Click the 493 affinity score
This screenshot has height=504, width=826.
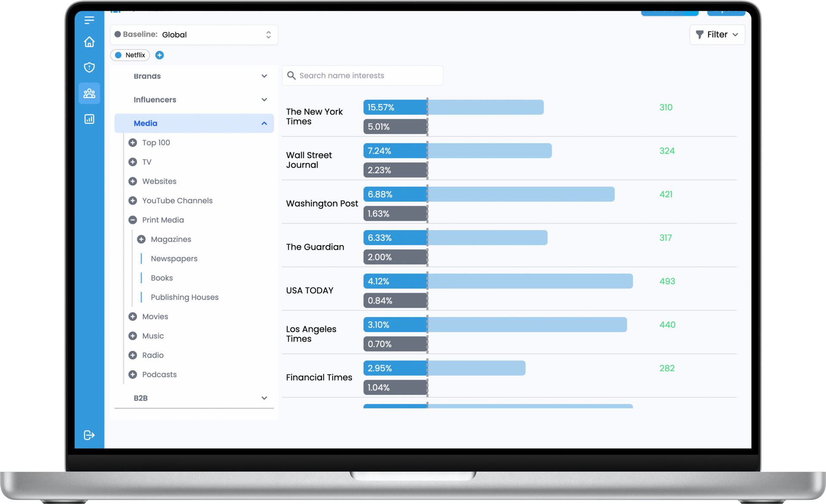point(667,281)
